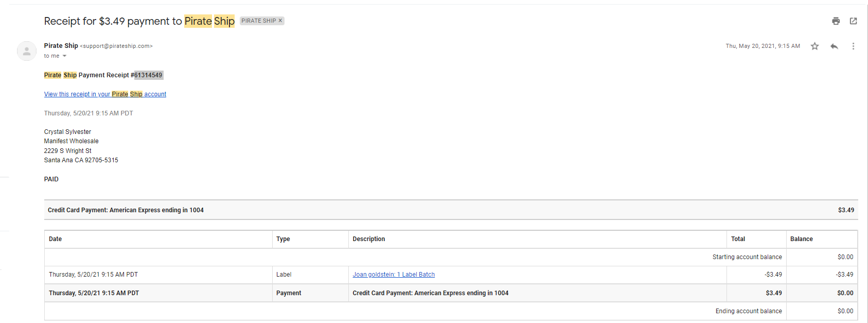Screen dimensions: 868x323
Task: Click the 'Payment' type cell
Action: [310, 293]
